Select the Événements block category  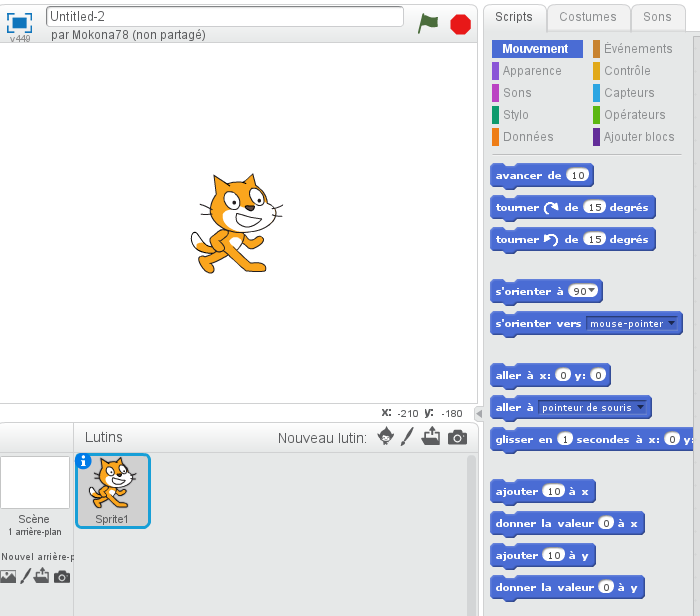tap(633, 49)
